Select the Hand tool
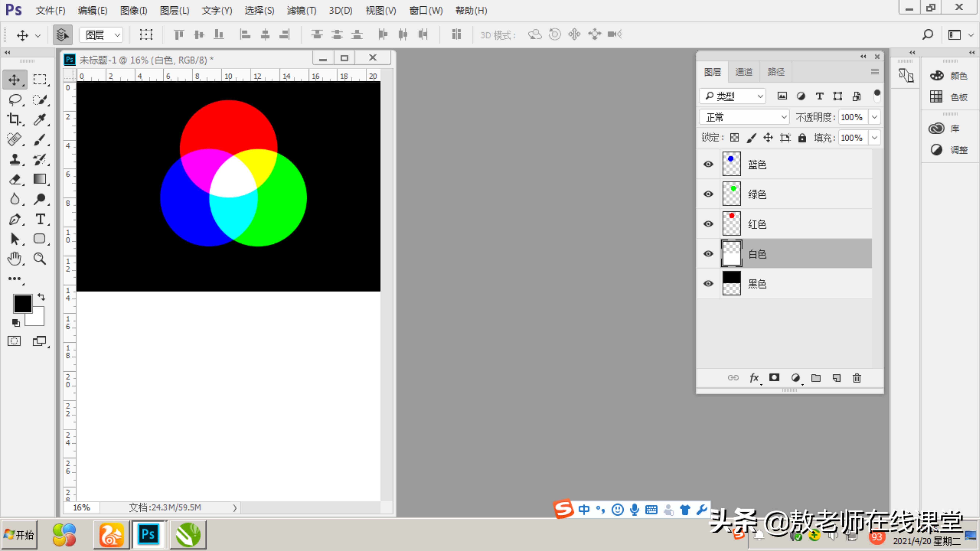The width and height of the screenshot is (980, 551). tap(15, 259)
